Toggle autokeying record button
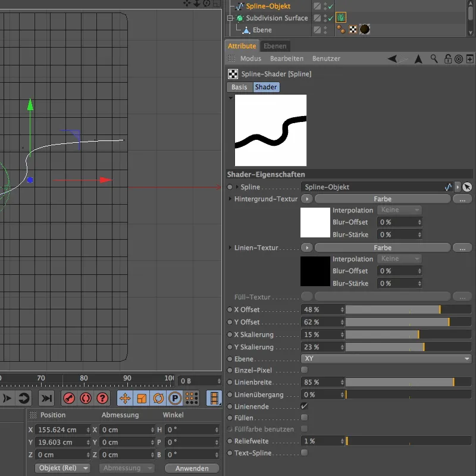The width and height of the screenshot is (476, 476). [86, 398]
